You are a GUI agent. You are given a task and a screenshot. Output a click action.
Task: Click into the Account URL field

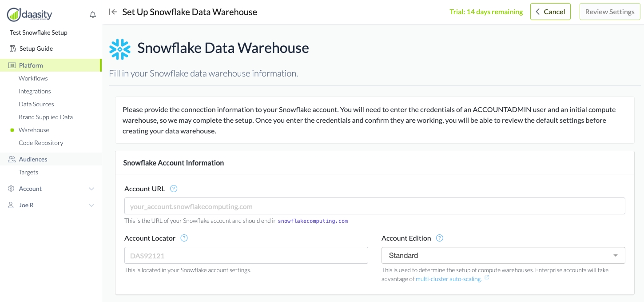374,206
